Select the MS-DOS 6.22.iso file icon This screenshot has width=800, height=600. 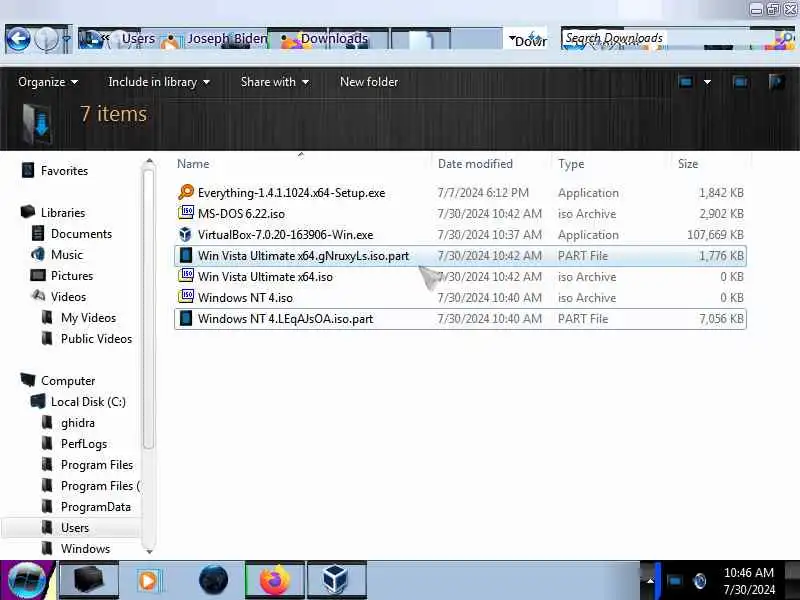pyautogui.click(x=186, y=213)
